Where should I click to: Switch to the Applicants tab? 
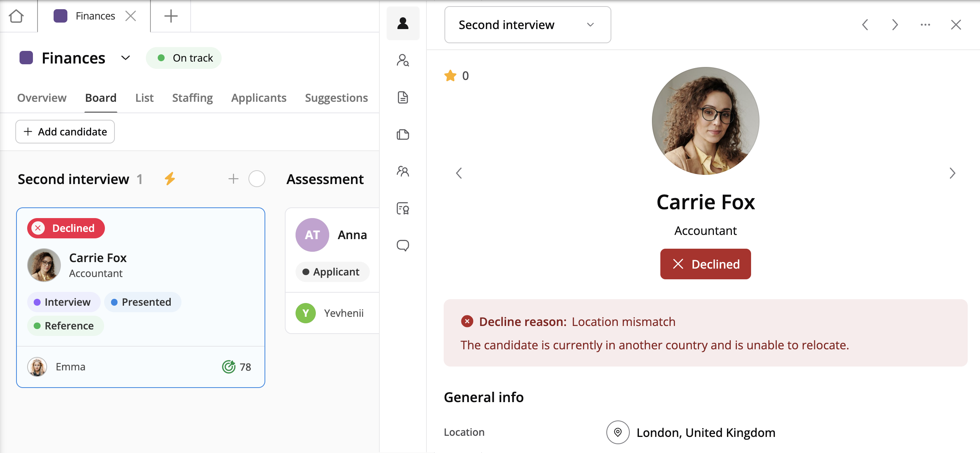[x=259, y=98]
